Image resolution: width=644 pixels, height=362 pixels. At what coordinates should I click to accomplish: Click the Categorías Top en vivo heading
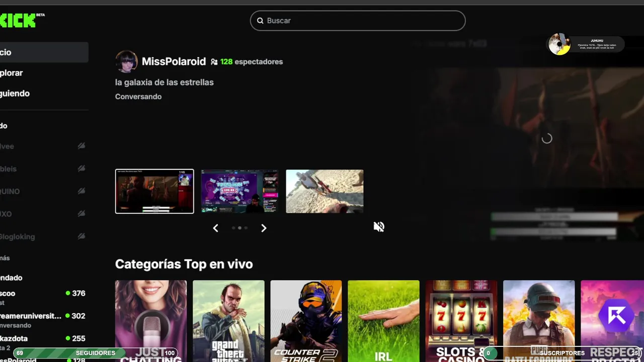tap(184, 264)
